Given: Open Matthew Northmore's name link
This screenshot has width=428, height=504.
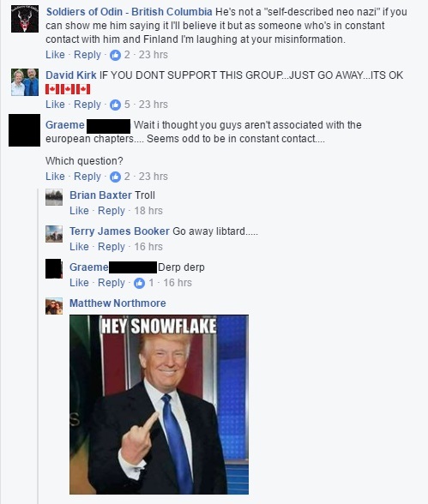Looking at the screenshot, I should [118, 303].
